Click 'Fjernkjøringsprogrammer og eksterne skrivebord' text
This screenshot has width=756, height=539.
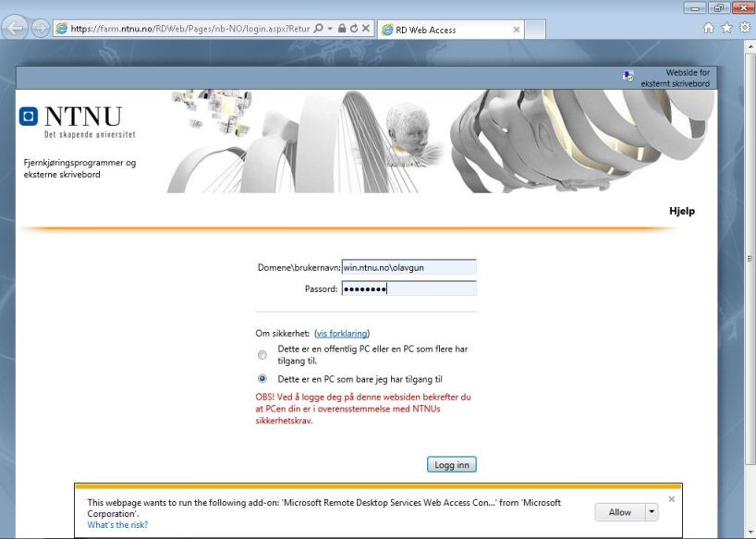(79, 168)
